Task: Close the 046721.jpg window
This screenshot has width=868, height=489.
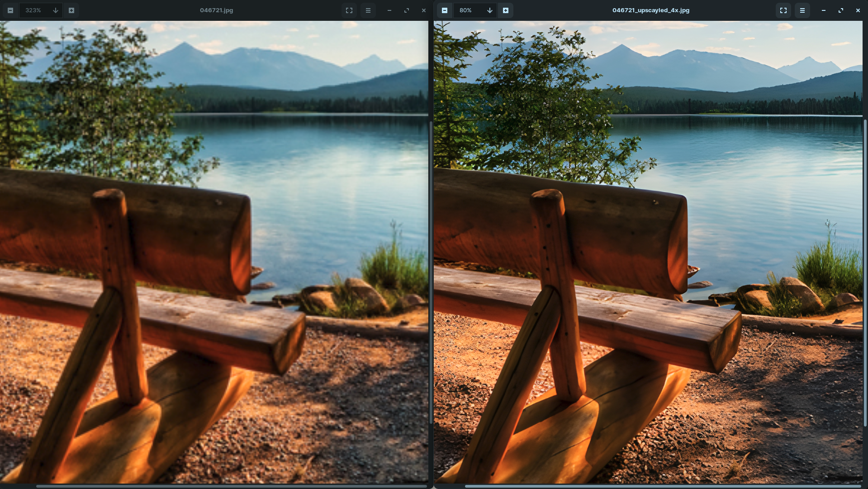Action: coord(424,10)
